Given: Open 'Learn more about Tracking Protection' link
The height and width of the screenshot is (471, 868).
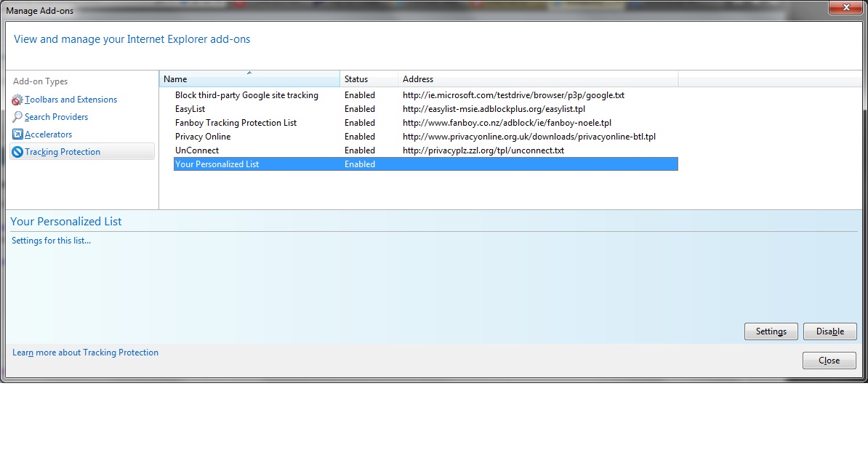Looking at the screenshot, I should (85, 353).
